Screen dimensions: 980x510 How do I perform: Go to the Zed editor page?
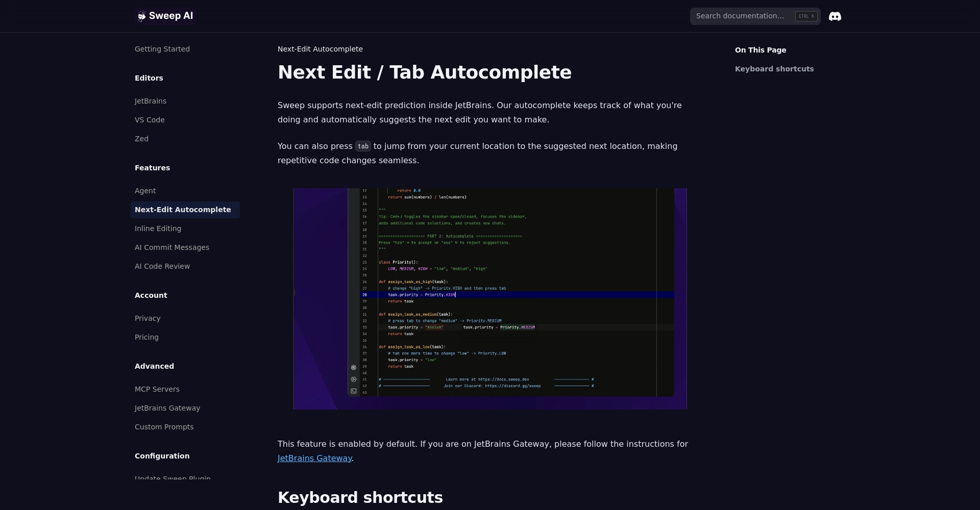pyautogui.click(x=141, y=139)
